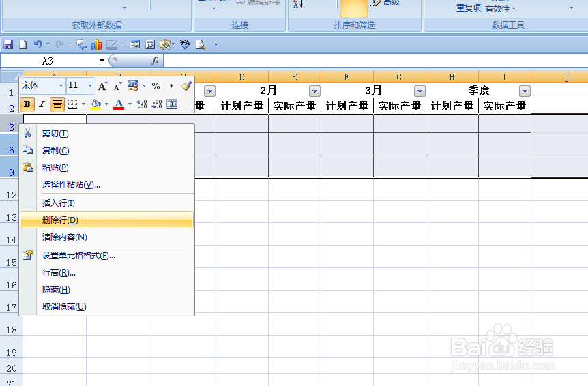Select the 季度 header cell
This screenshot has width=588, height=386.
coord(478,91)
